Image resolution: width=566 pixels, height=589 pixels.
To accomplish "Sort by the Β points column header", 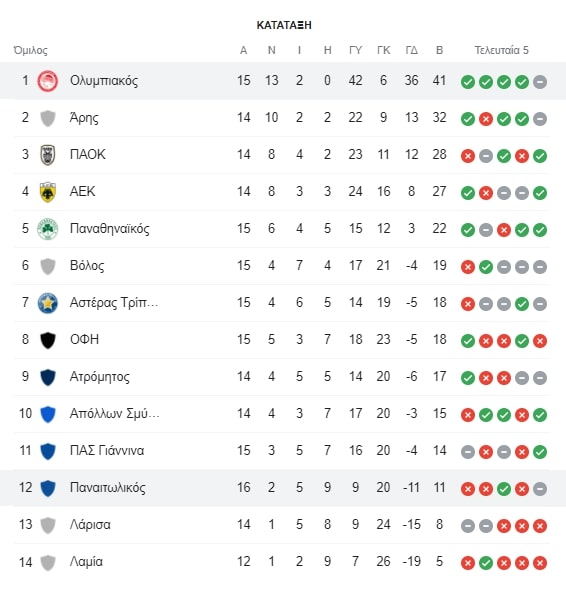I will coord(439,50).
